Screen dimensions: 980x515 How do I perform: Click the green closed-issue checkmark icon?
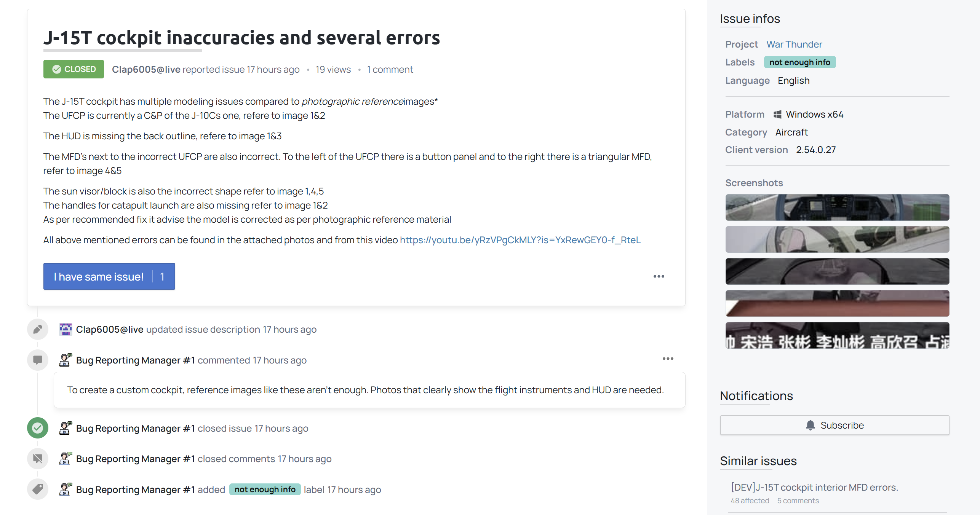pyautogui.click(x=38, y=428)
